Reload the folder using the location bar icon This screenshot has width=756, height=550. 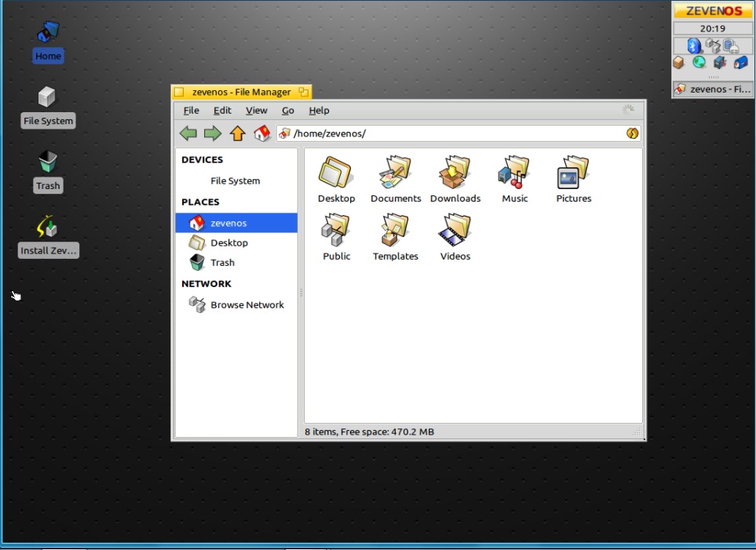[x=632, y=133]
